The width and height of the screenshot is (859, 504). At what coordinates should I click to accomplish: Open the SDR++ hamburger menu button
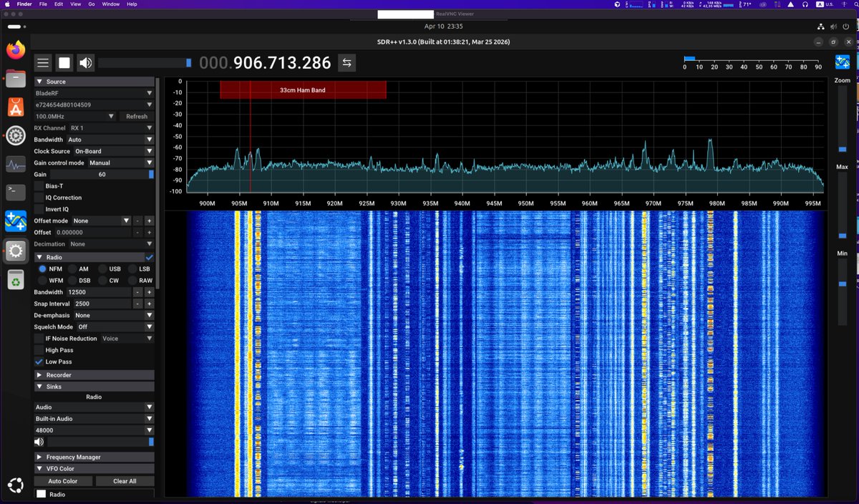43,63
